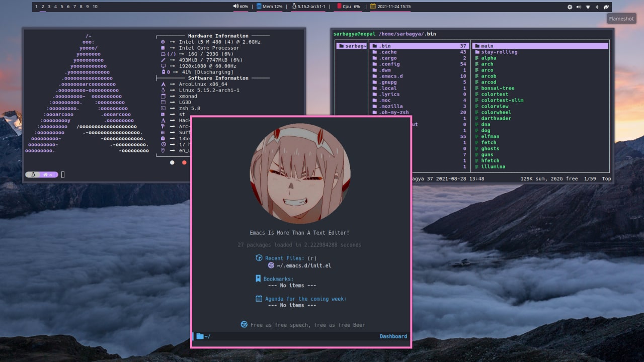Switch to workspace 10
Image resolution: width=644 pixels, height=362 pixels.
(x=95, y=7)
